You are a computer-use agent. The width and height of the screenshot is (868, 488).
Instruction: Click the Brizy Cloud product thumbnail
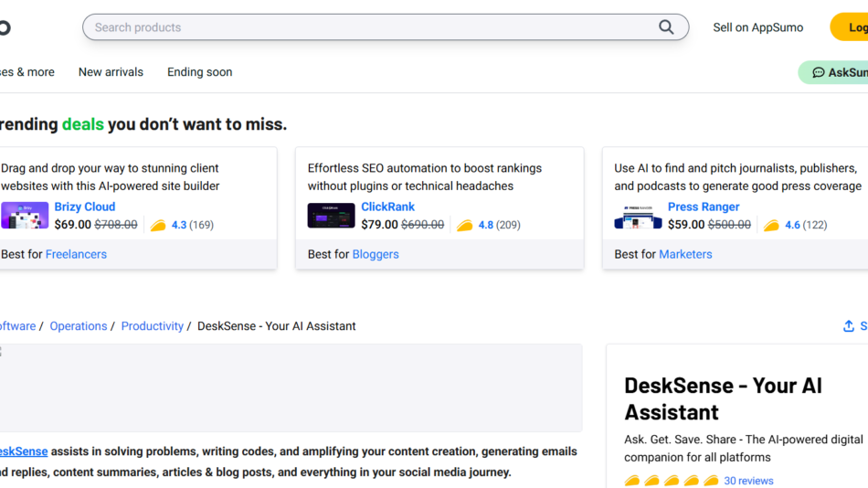[25, 216]
